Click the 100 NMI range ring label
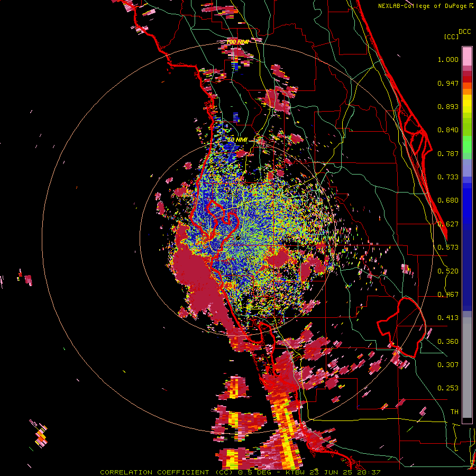 click(237, 42)
